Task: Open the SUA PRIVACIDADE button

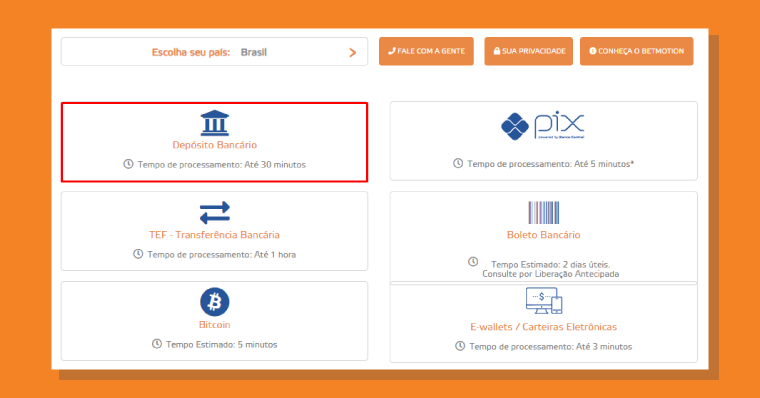Action: click(x=528, y=51)
